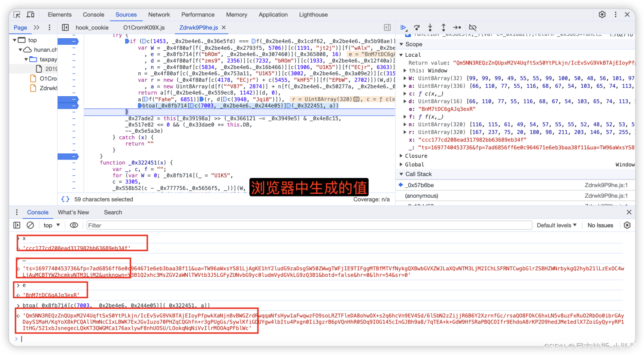The image size is (644, 355).
Task: Select the element inspection tool
Action: pyautogui.click(x=16, y=14)
